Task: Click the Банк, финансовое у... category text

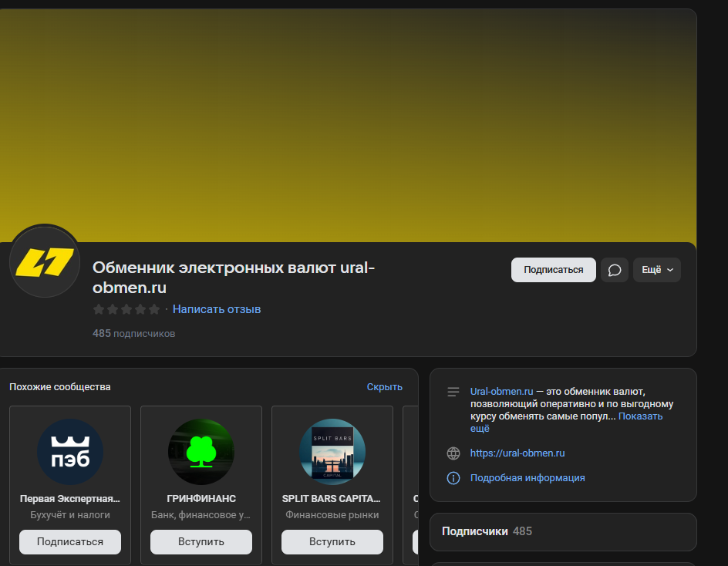Action: [x=201, y=515]
